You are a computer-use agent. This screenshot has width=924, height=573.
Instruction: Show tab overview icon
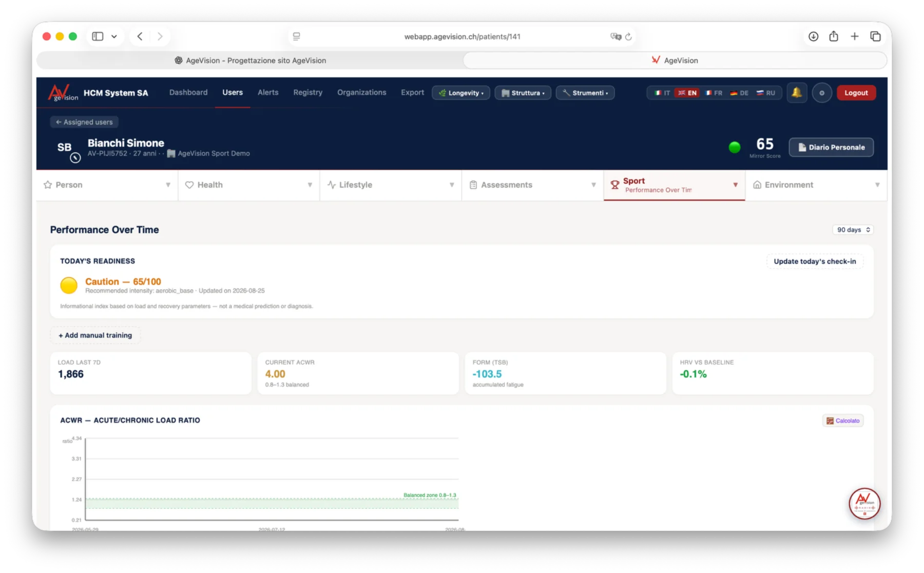coord(875,36)
